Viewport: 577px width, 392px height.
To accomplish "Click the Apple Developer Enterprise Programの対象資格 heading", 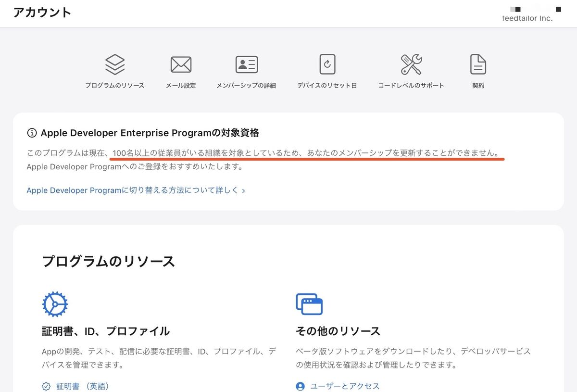I will [150, 133].
